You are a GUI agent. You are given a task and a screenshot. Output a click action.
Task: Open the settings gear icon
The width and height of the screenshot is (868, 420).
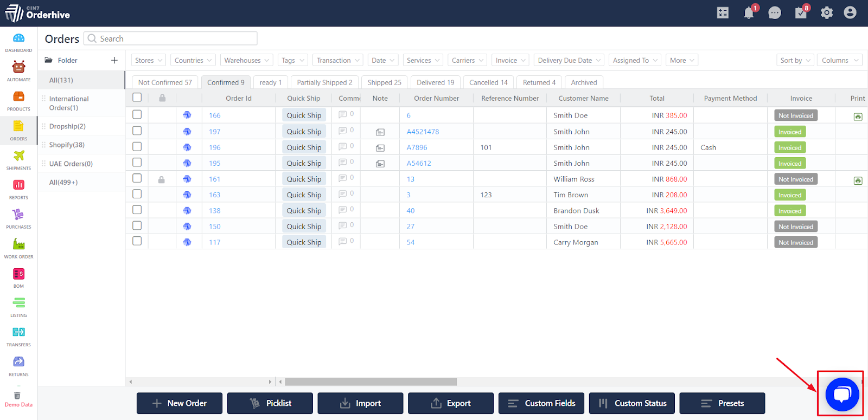click(x=826, y=12)
